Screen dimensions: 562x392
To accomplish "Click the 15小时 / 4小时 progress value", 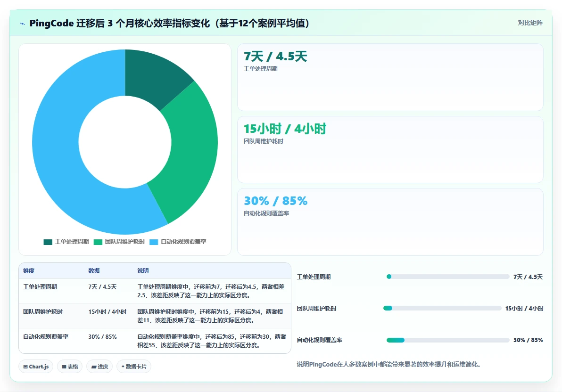I will pos(524,309).
